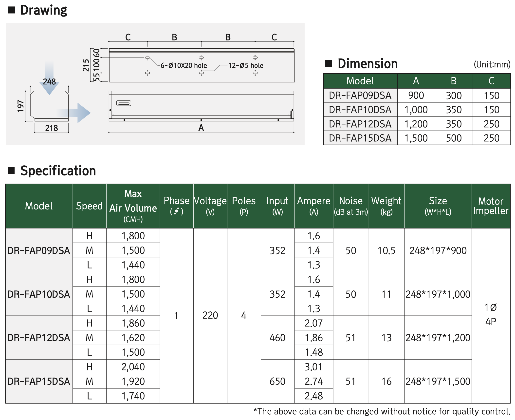Click size 248*197*1,200 cell
This screenshot has width=515, height=420.
click(438, 338)
